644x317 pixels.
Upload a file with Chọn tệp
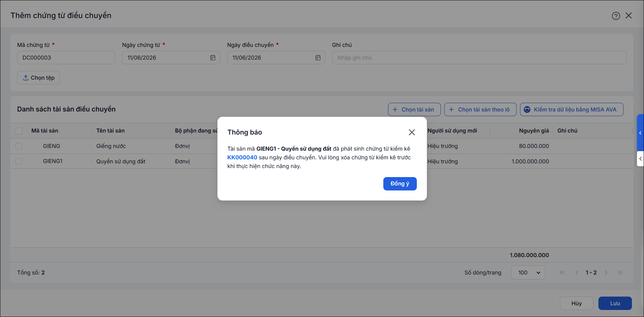coord(39,78)
